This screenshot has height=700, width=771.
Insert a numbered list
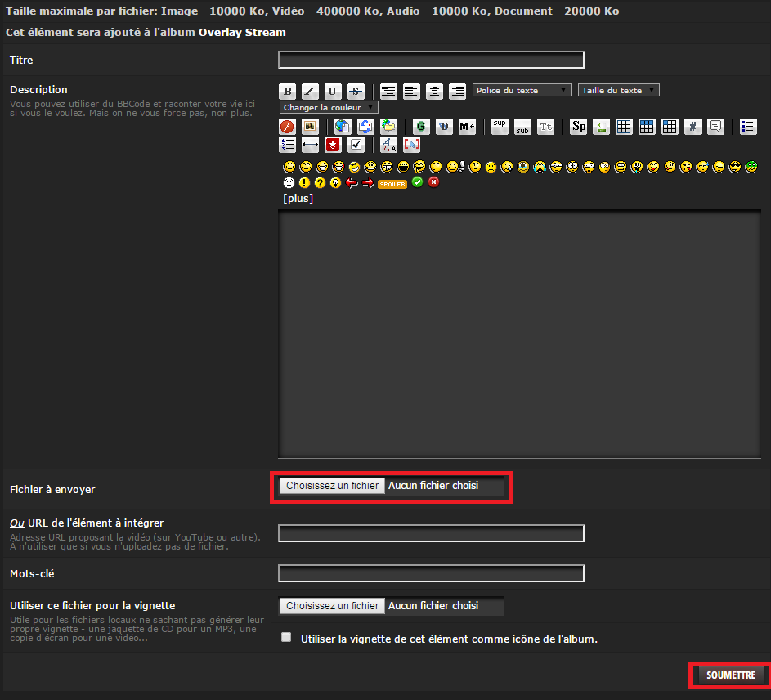pyautogui.click(x=288, y=145)
